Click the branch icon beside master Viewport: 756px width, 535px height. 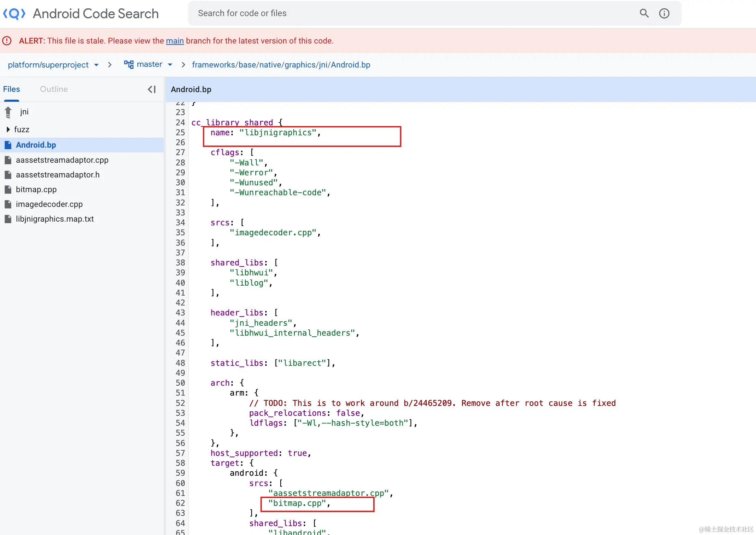(x=129, y=64)
